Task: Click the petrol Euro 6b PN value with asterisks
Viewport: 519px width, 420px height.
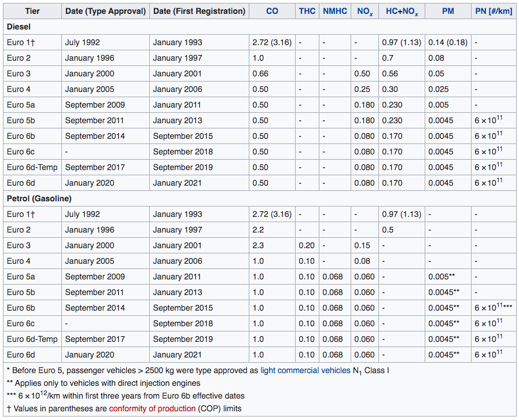Action: click(x=493, y=308)
